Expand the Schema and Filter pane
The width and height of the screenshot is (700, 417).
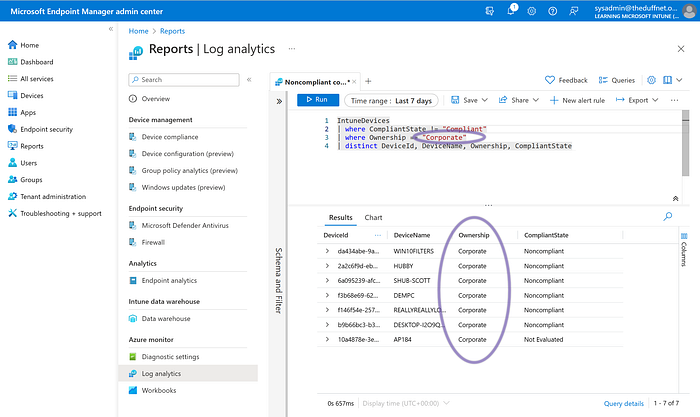pyautogui.click(x=279, y=101)
